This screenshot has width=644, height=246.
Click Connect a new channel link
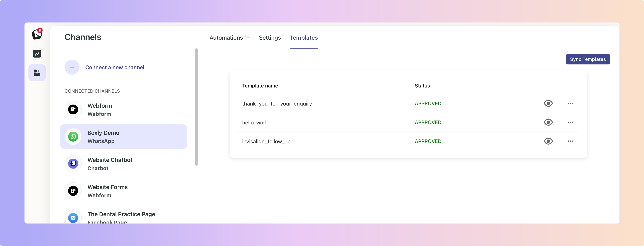coord(115,67)
